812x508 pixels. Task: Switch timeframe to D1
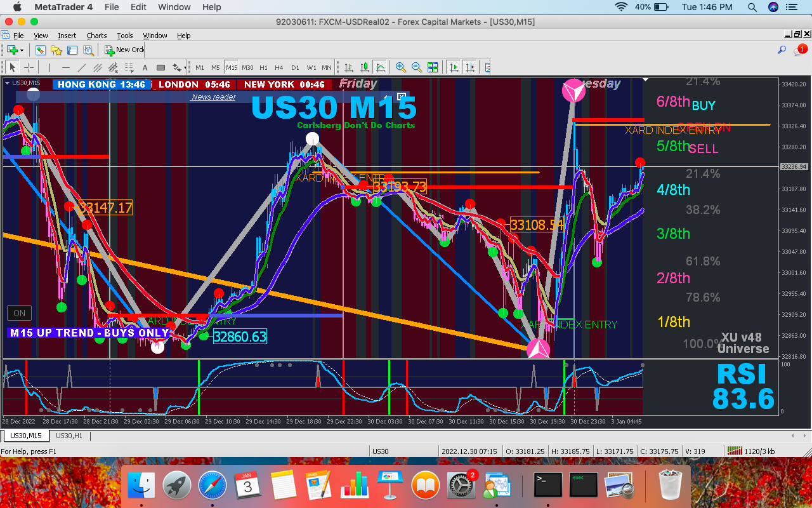[295, 67]
